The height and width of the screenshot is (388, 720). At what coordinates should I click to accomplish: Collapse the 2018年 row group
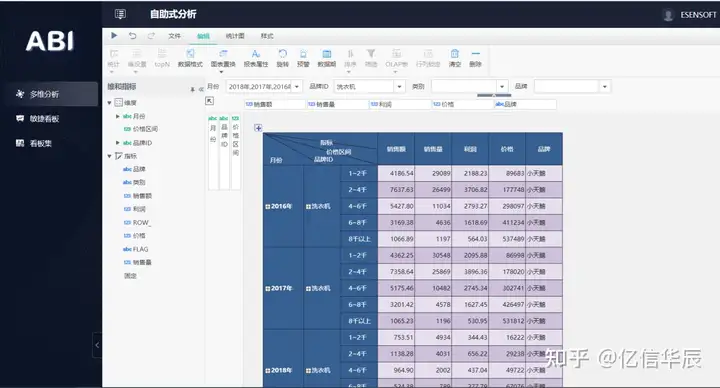[268, 371]
